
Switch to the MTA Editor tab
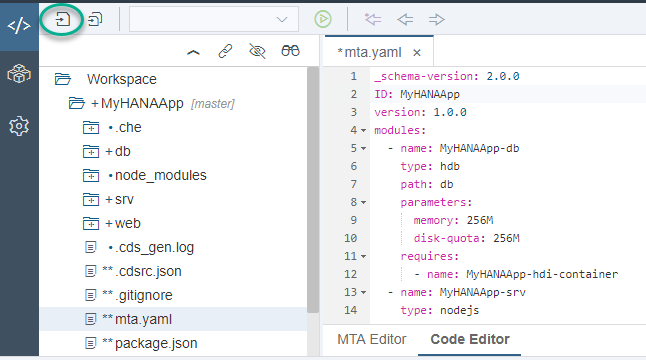point(372,339)
